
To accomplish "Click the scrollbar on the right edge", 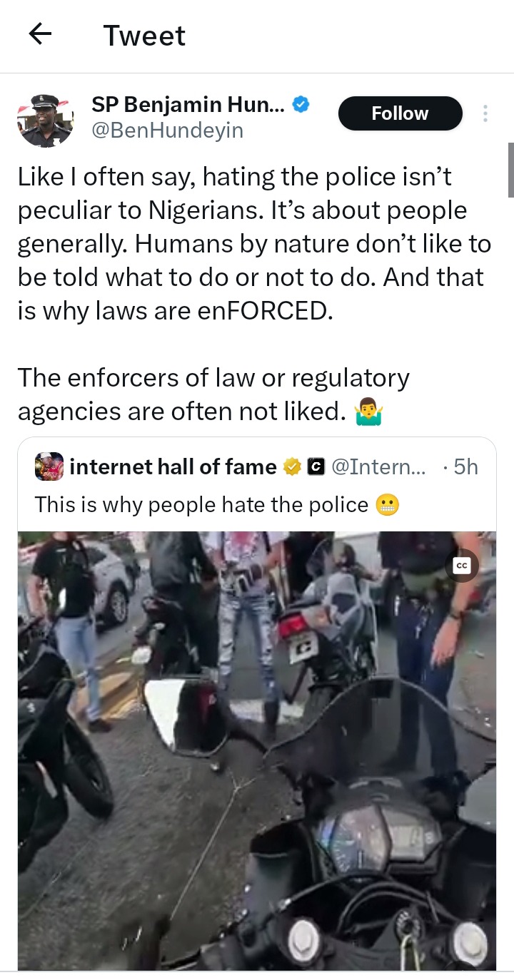I will [510, 170].
